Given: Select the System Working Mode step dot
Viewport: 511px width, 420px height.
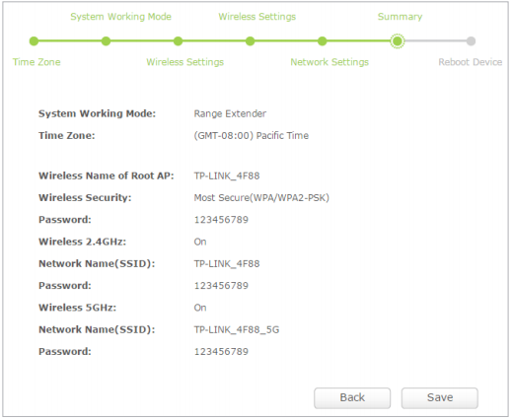Looking at the screenshot, I should click(x=106, y=41).
